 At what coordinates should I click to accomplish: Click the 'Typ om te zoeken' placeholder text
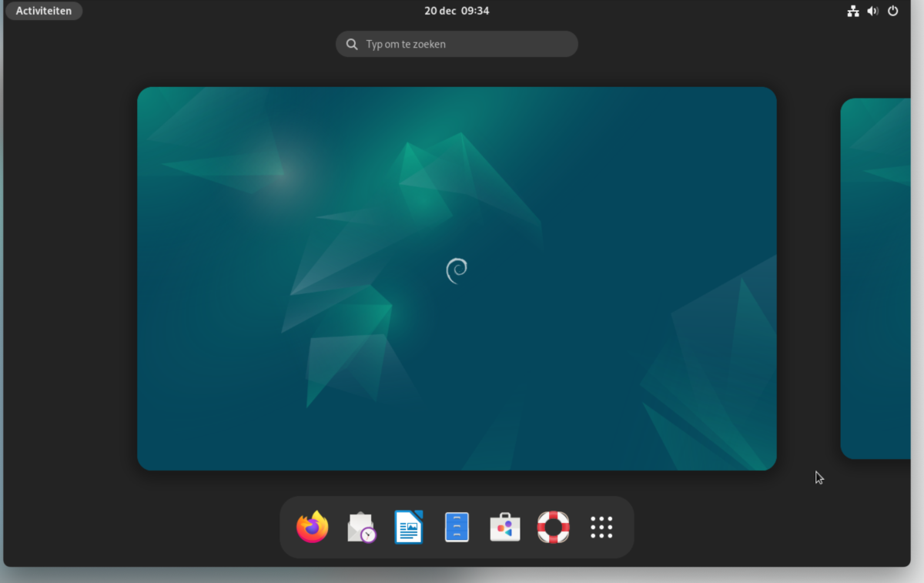406,44
